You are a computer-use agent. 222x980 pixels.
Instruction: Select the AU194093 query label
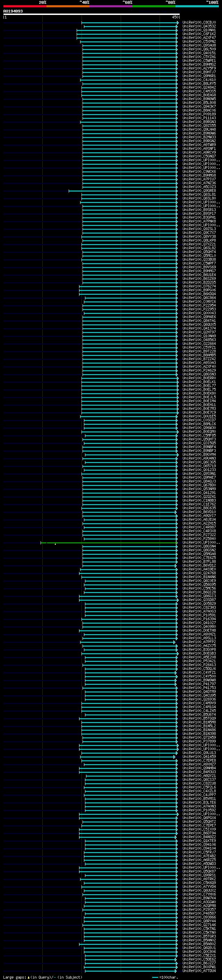13,11
